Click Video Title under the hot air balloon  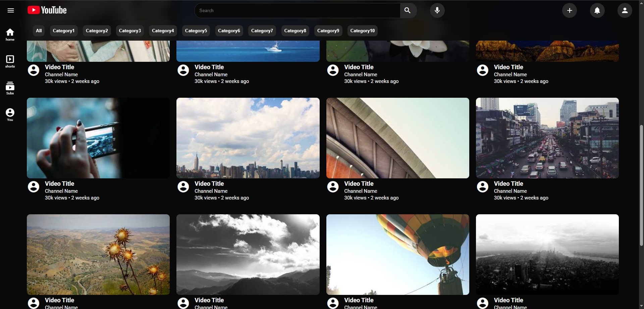coord(359,300)
